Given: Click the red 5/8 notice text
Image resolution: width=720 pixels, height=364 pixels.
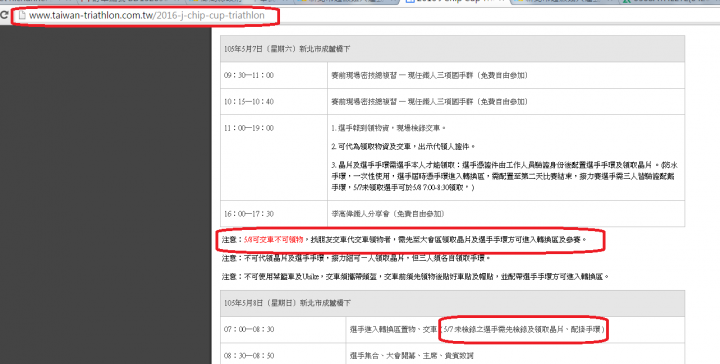Looking at the screenshot, I should (x=274, y=240).
